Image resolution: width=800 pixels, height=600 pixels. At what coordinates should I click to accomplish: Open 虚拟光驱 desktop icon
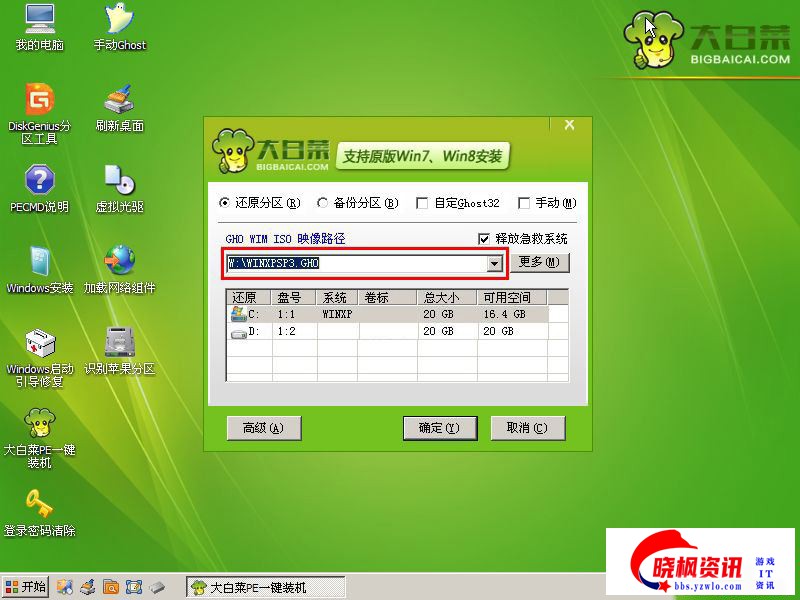coord(119,182)
